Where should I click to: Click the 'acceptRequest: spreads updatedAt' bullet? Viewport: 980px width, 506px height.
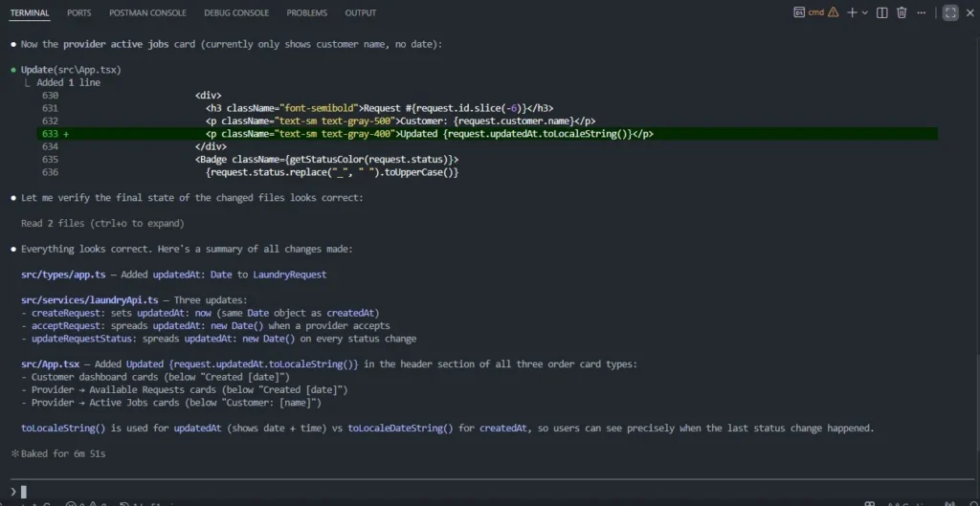click(x=206, y=326)
